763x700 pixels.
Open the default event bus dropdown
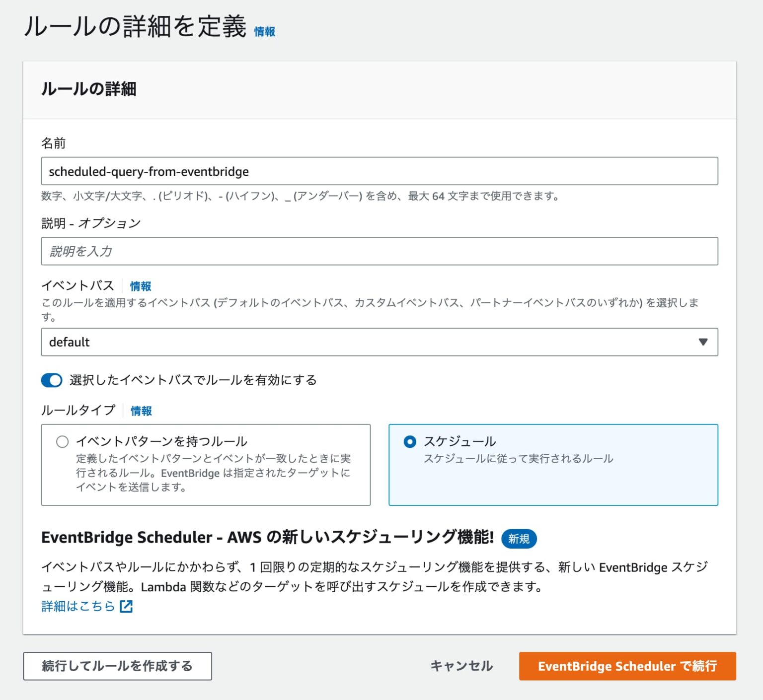(380, 342)
